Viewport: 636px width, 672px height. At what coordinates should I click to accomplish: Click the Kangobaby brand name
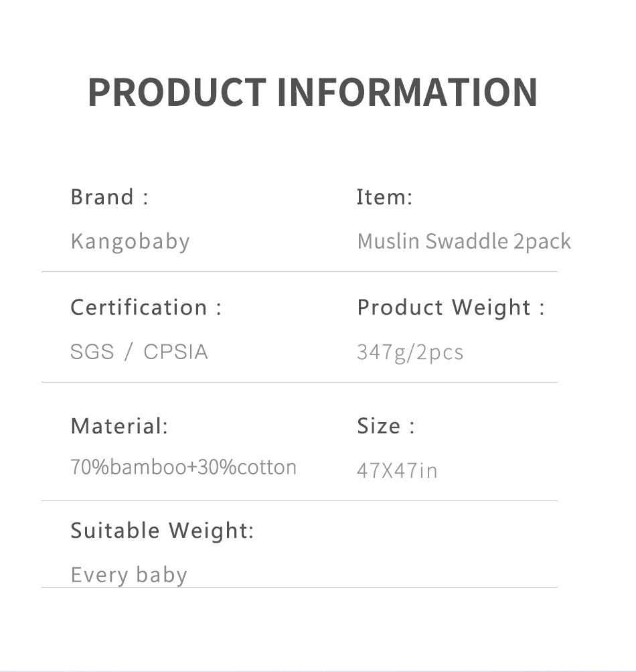pos(130,241)
